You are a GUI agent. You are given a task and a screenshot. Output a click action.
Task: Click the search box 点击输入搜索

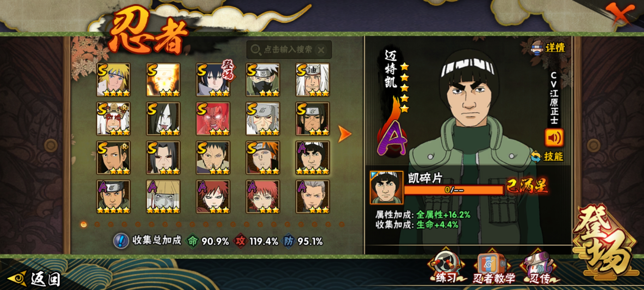[289, 49]
